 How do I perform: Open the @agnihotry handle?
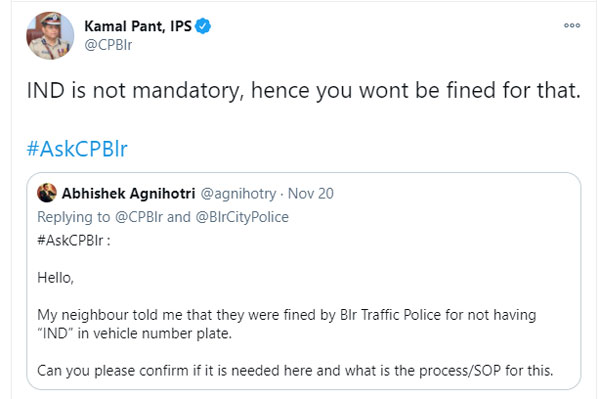pos(238,194)
